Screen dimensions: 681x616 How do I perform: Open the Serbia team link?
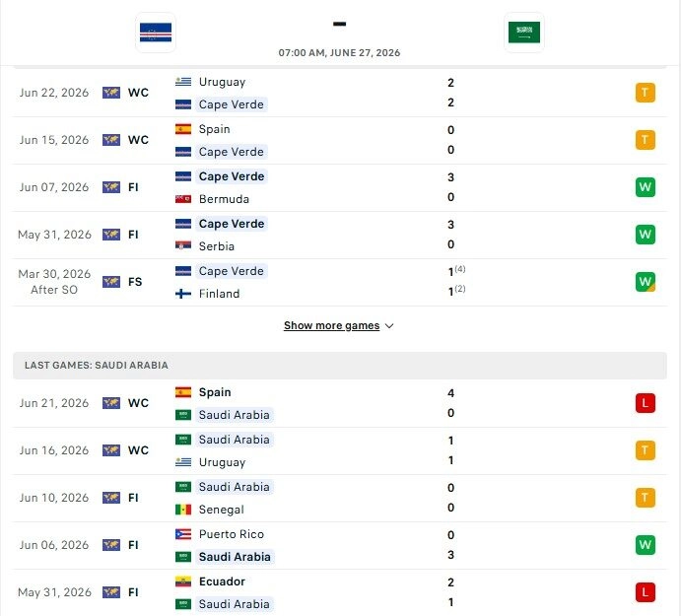coord(216,246)
